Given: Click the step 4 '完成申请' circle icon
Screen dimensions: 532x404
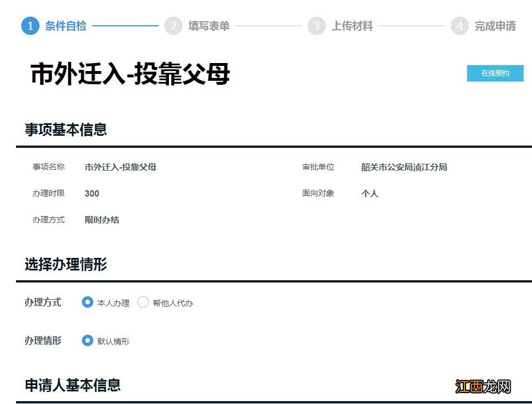Looking at the screenshot, I should point(460,25).
